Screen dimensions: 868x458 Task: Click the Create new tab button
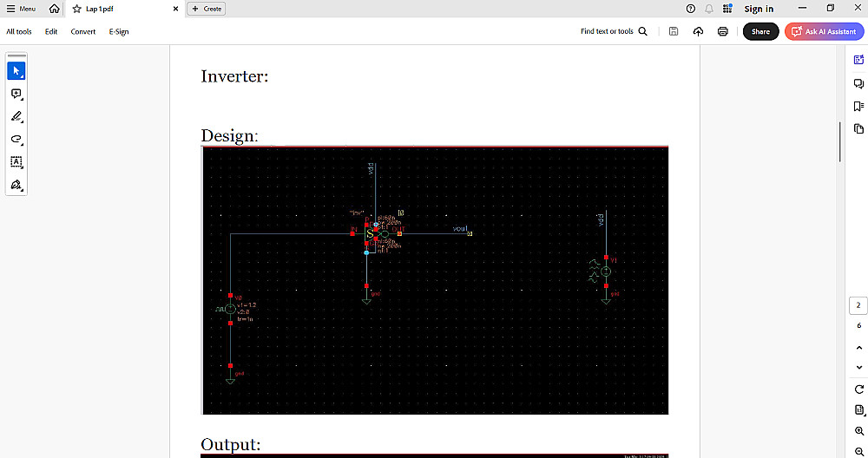point(207,9)
